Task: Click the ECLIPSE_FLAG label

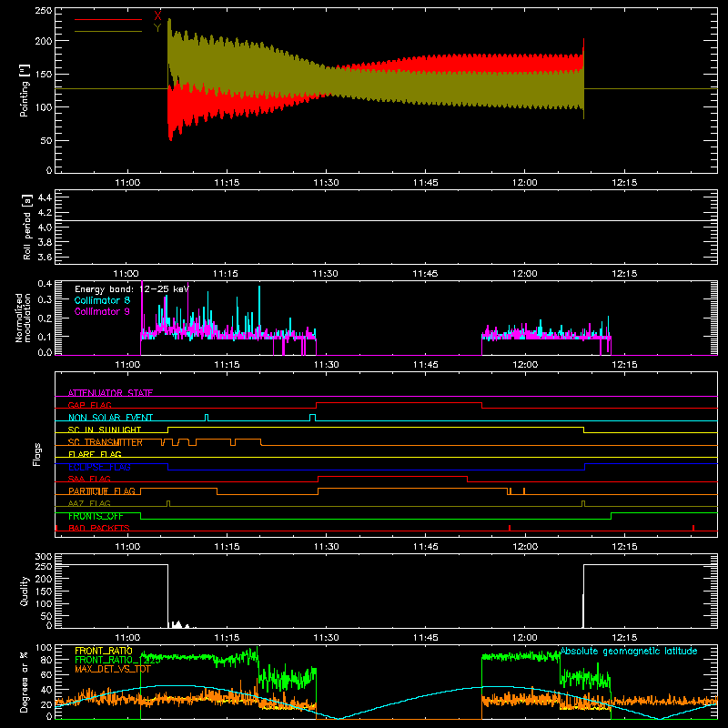Action: (99, 467)
